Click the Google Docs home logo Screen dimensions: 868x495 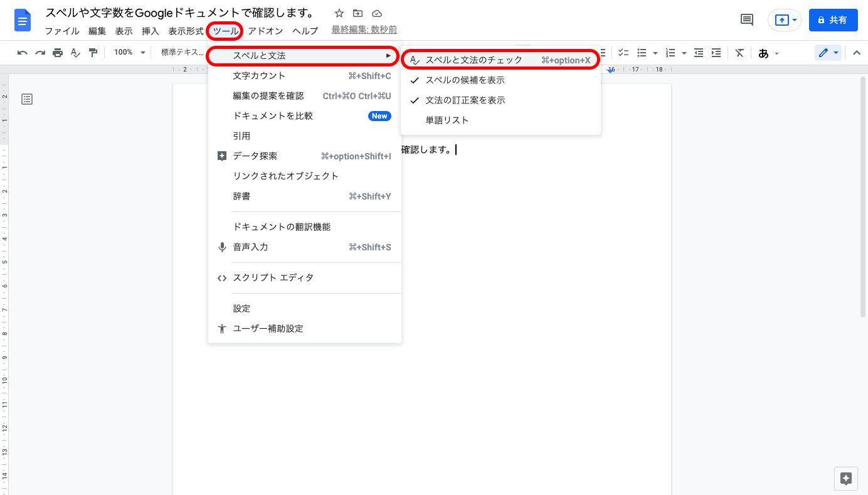point(23,21)
